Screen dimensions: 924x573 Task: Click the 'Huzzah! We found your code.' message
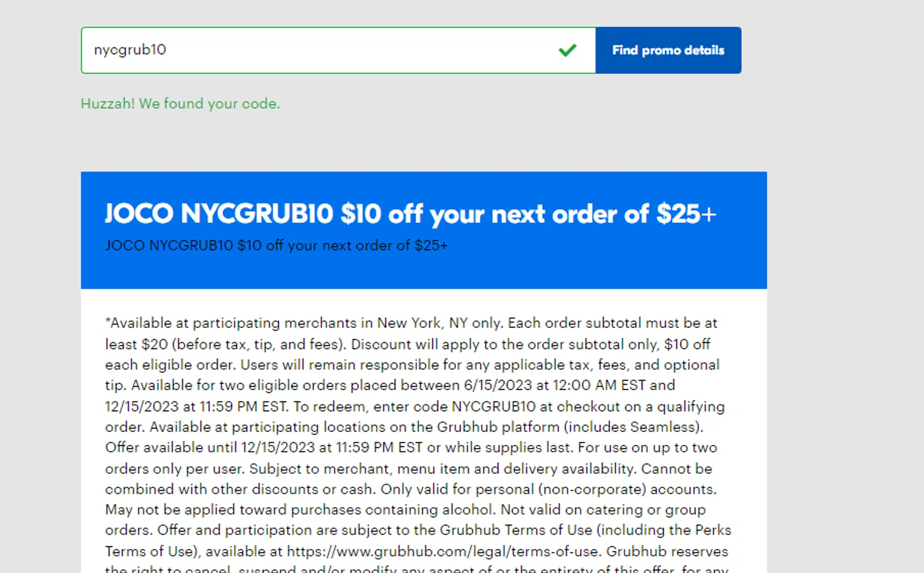point(180,104)
